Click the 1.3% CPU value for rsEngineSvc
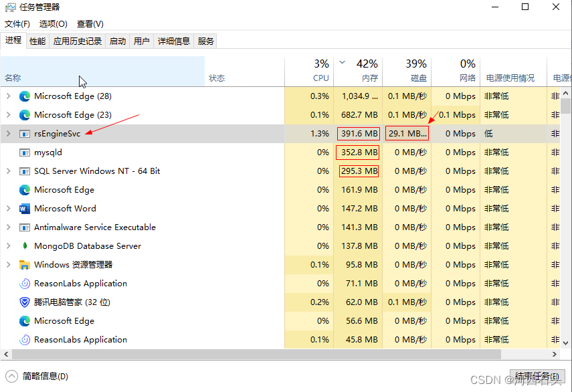Image resolution: width=572 pixels, height=392 pixels. click(x=320, y=134)
